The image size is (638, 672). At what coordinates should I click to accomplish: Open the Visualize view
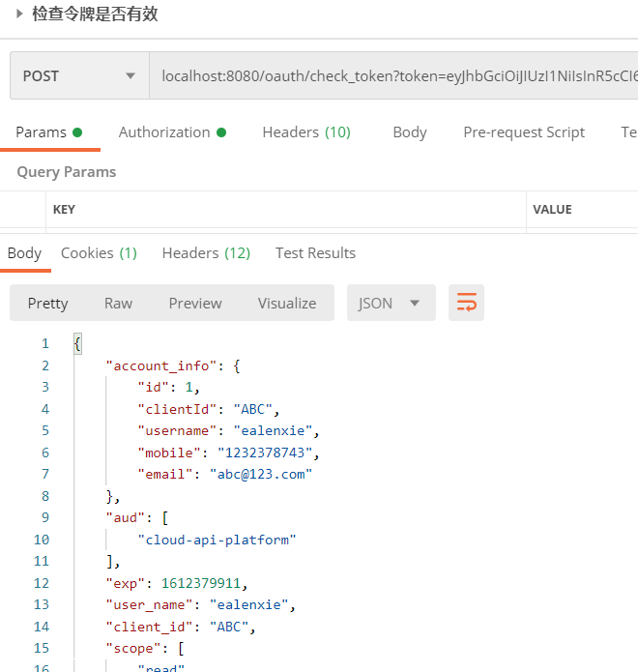point(286,303)
